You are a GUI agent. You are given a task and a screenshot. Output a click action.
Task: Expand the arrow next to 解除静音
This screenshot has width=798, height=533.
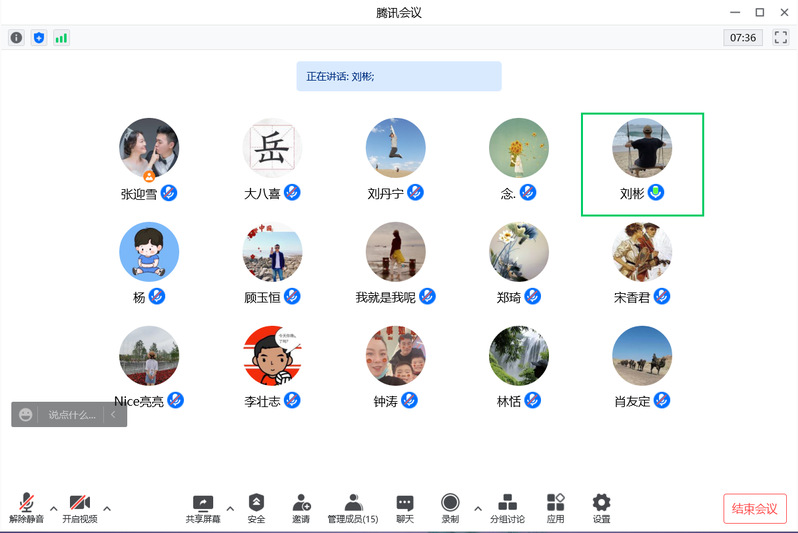[x=54, y=508]
